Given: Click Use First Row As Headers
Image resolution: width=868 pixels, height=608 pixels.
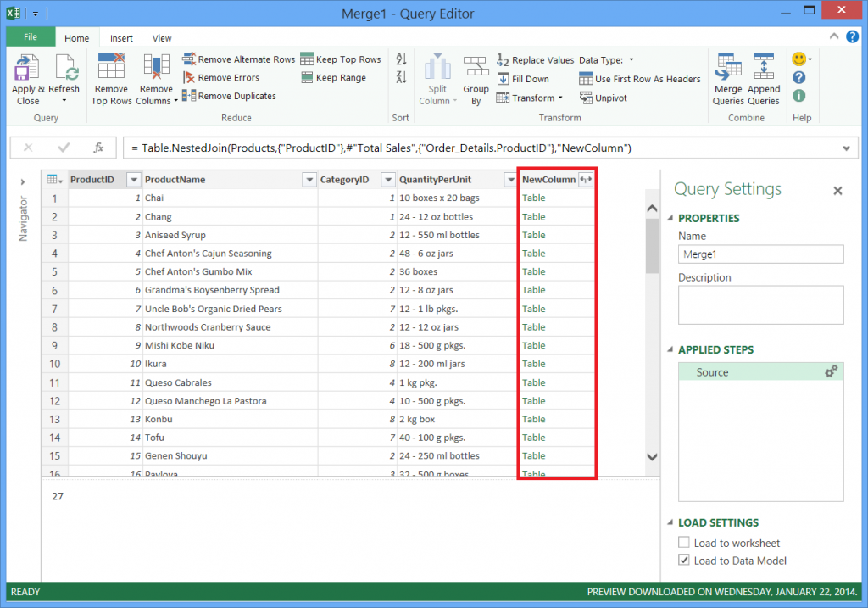Looking at the screenshot, I should tap(639, 79).
